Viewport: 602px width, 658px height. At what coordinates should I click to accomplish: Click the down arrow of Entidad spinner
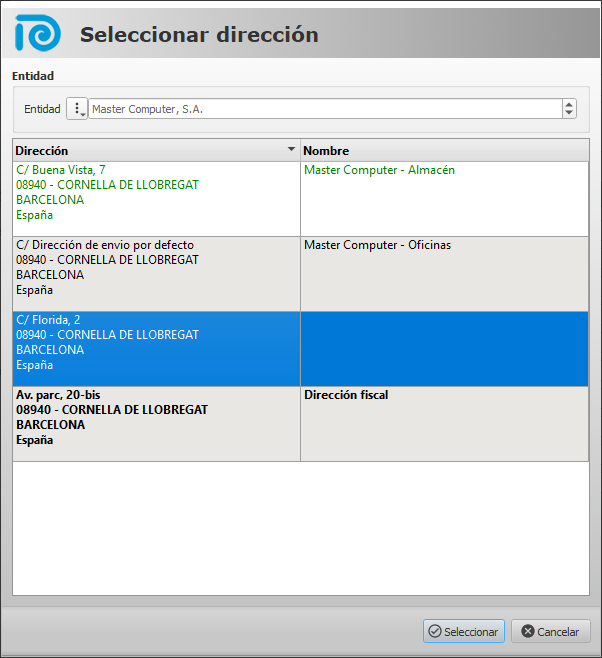569,114
